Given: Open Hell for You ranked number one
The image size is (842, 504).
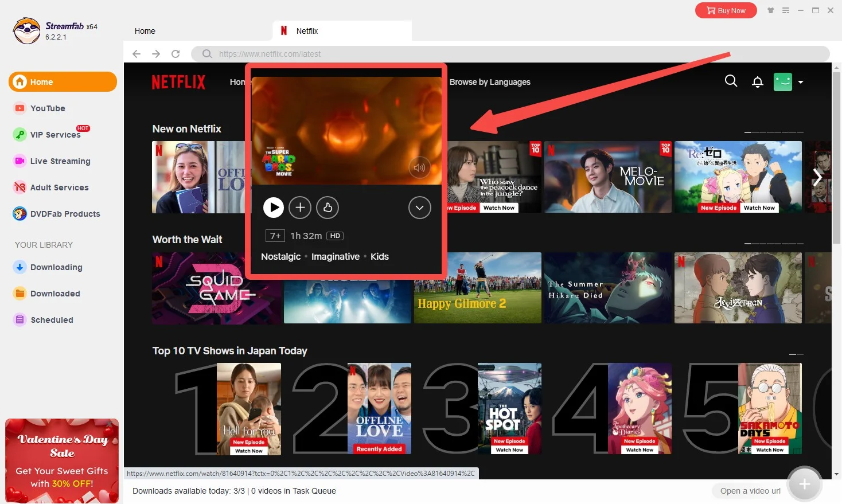Looking at the screenshot, I should [x=249, y=409].
